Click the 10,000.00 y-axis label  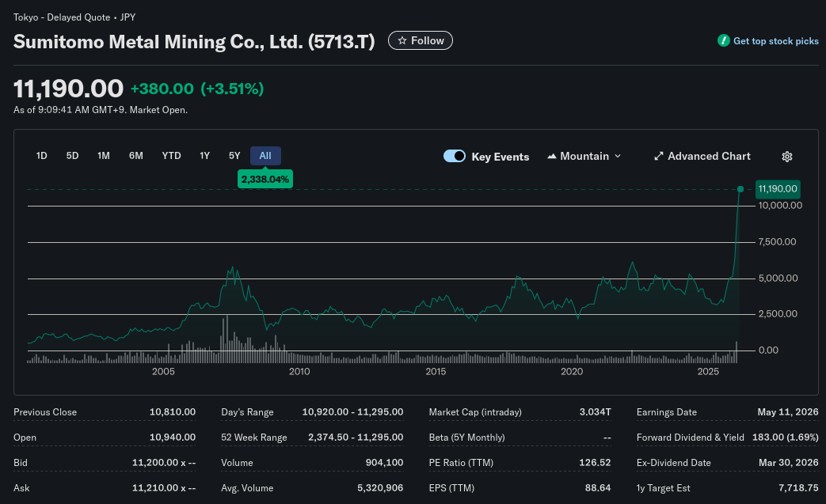(780, 206)
